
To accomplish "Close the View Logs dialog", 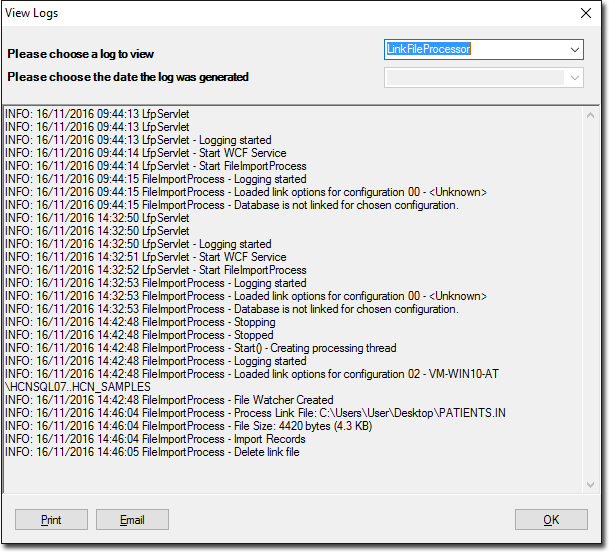I will (x=586, y=14).
